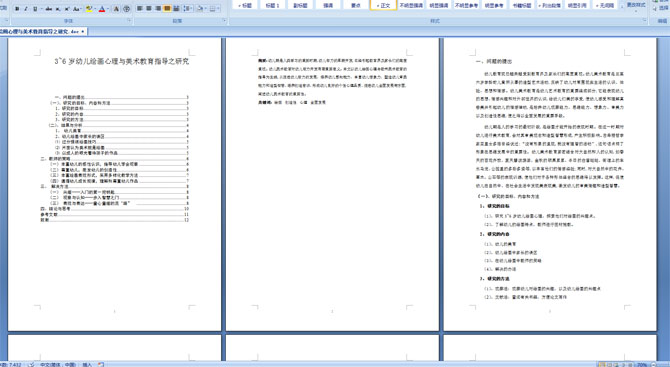
Task: Center align paragraph
Action: (x=149, y=9)
